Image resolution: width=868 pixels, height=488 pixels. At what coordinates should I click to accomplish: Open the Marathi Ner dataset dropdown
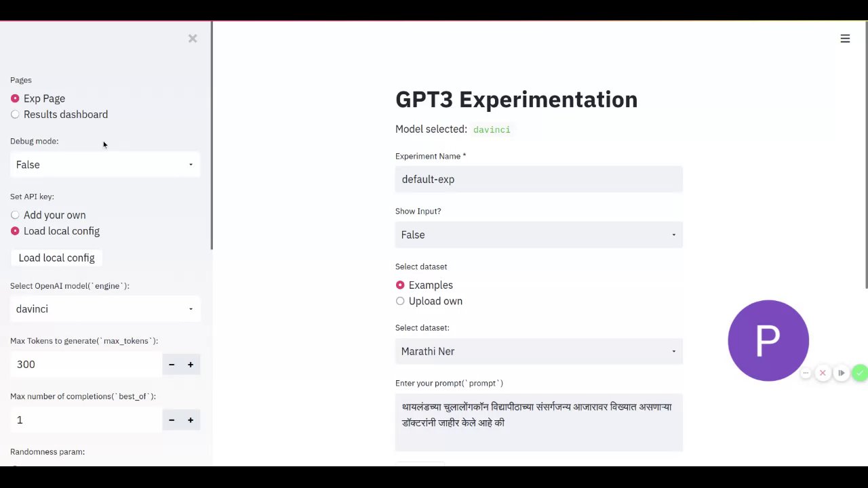(539, 351)
